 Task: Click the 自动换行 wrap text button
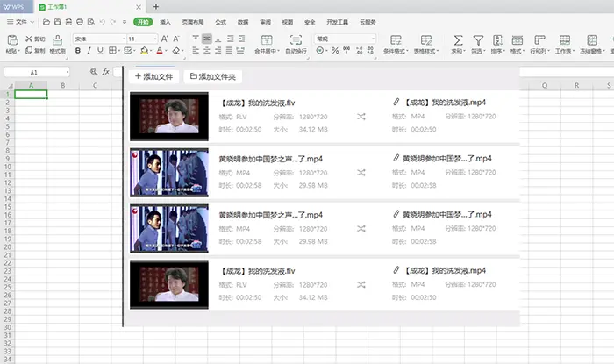pyautogui.click(x=296, y=44)
